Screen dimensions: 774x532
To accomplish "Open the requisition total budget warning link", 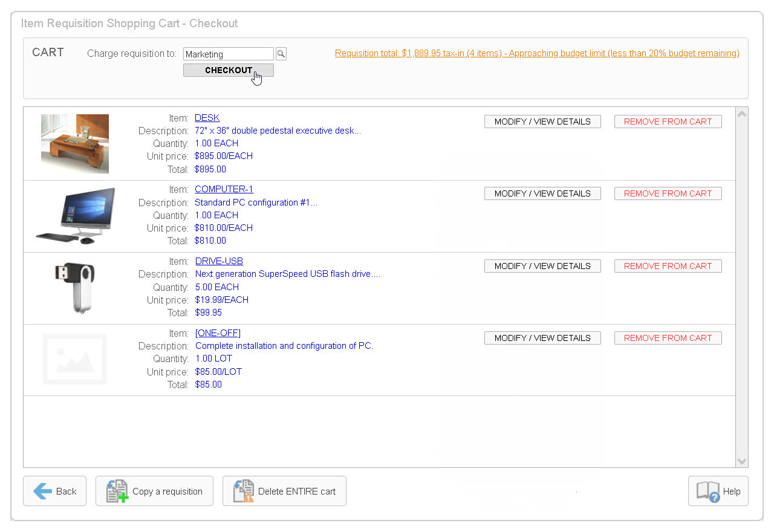I will pos(537,53).
